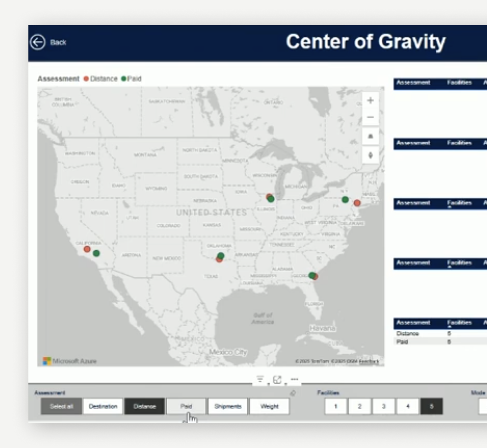Viewport: 487px width, 448px height.
Task: Zoom out of the map
Action: click(x=370, y=117)
